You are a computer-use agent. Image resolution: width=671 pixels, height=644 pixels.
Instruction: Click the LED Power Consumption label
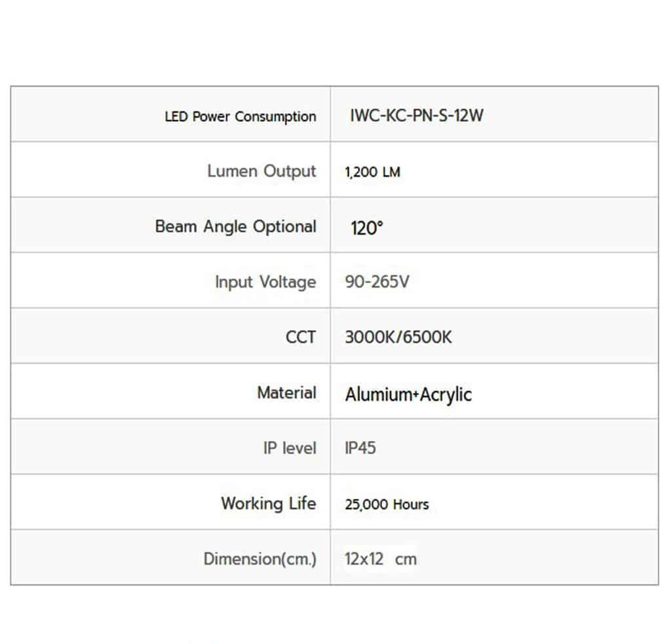click(x=240, y=117)
